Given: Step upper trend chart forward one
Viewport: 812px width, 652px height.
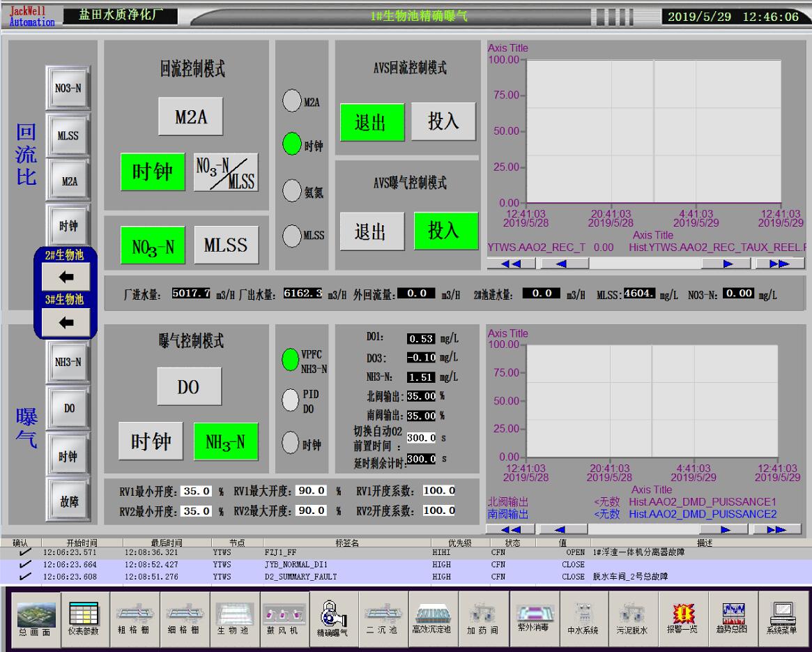Looking at the screenshot, I should tap(726, 264).
